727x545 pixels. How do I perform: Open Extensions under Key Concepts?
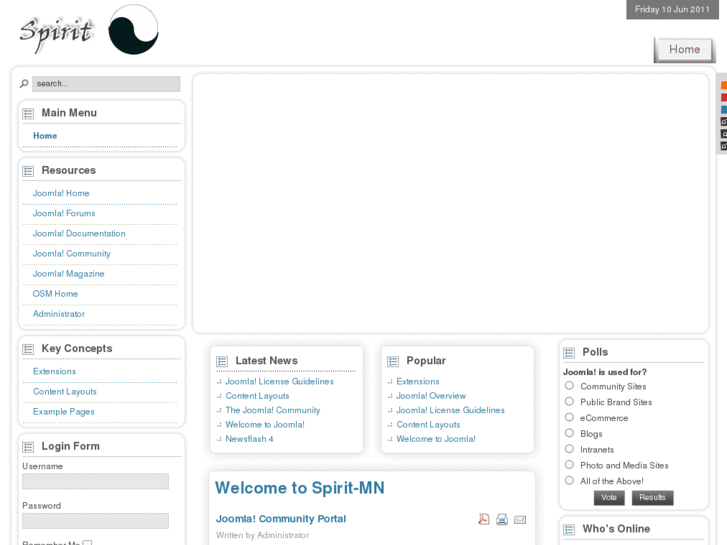click(x=54, y=372)
